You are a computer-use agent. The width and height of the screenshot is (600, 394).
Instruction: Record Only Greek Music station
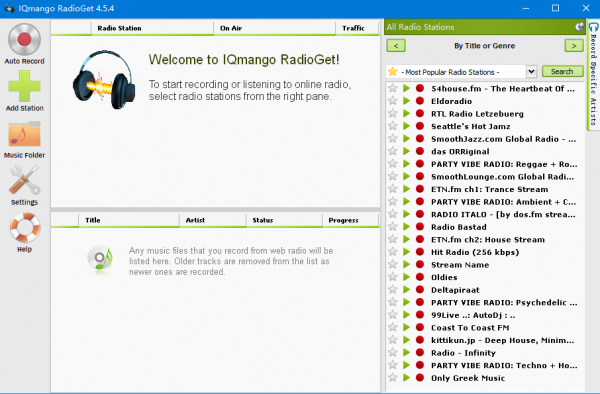[x=420, y=378]
